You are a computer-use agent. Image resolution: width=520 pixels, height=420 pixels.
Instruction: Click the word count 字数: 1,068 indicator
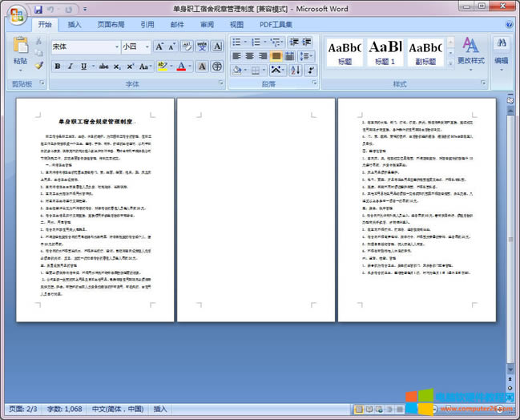(x=62, y=409)
